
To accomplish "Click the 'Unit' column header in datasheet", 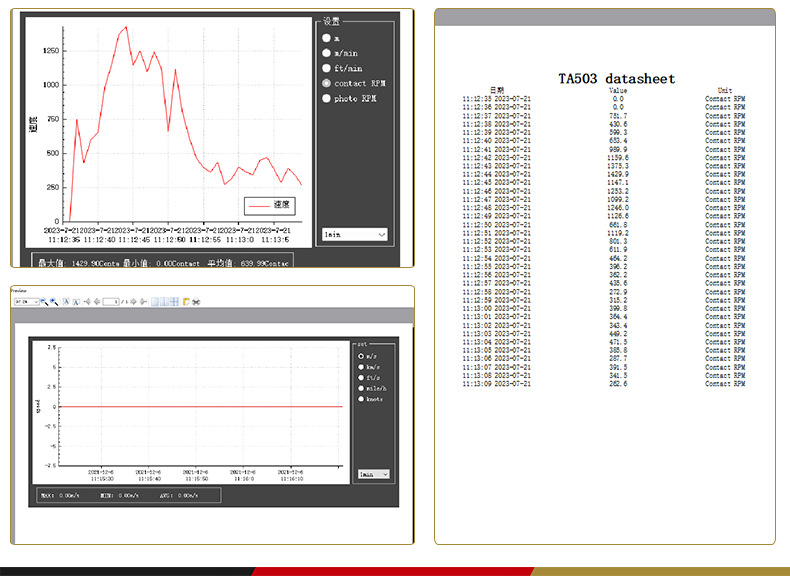I will [x=725, y=90].
